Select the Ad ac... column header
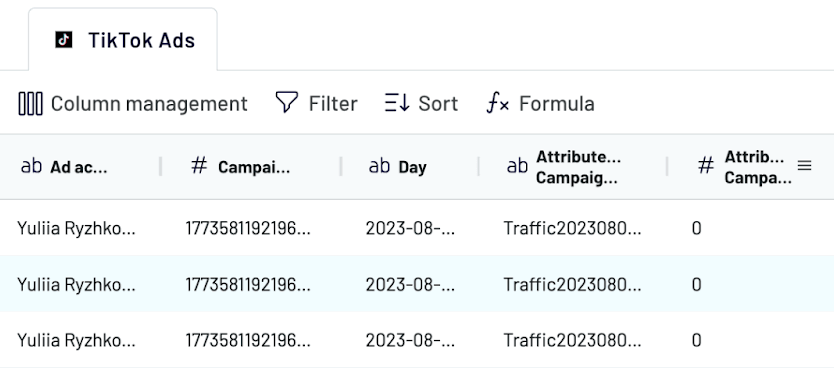Image resolution: width=834 pixels, height=368 pixels. point(80,167)
